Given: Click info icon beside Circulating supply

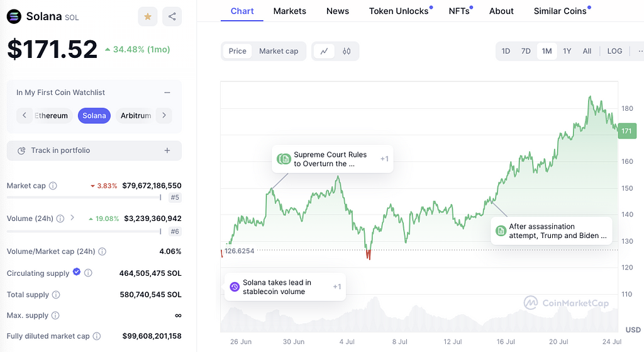Looking at the screenshot, I should click(88, 273).
